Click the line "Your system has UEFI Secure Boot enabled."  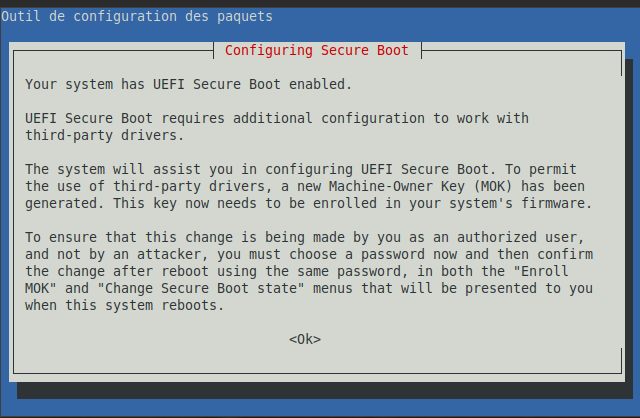[x=188, y=84]
